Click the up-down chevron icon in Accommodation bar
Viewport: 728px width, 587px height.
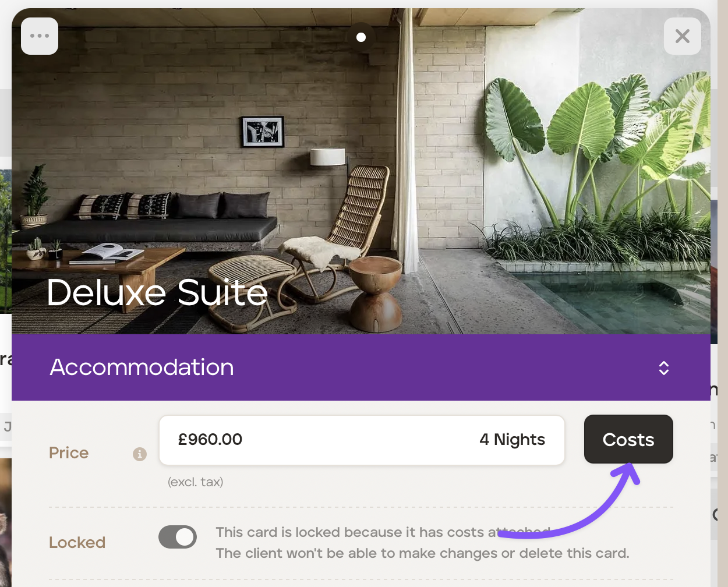[x=663, y=368]
